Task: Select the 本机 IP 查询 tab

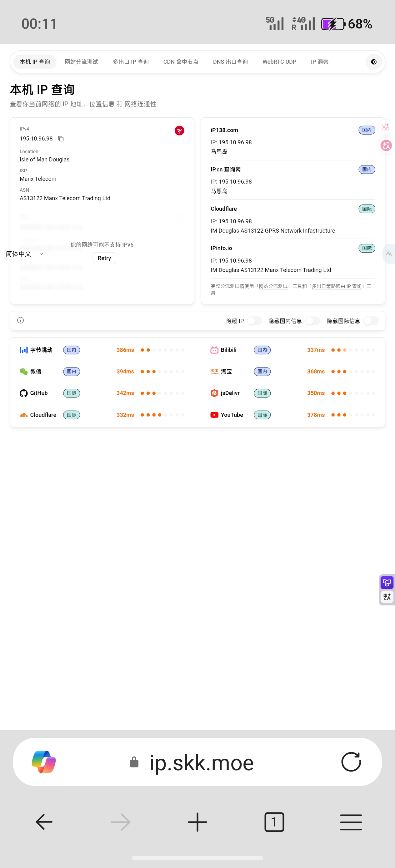Action: click(35, 62)
